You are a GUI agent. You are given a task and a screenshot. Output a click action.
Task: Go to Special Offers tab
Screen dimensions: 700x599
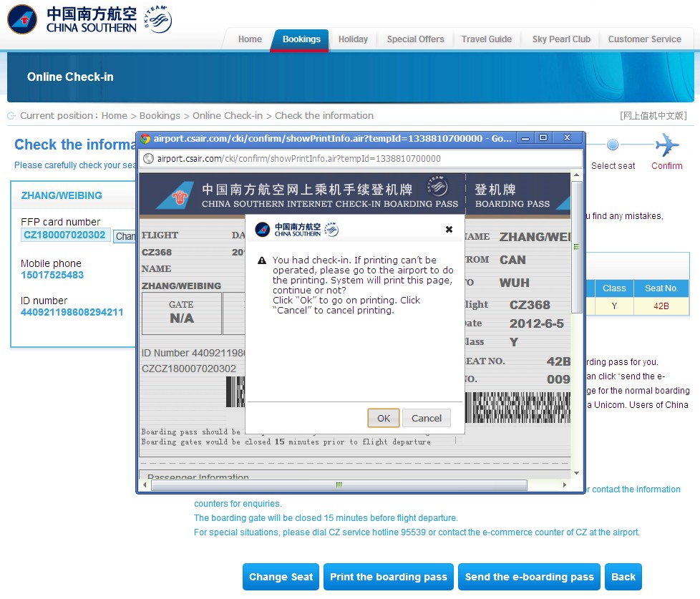click(415, 39)
